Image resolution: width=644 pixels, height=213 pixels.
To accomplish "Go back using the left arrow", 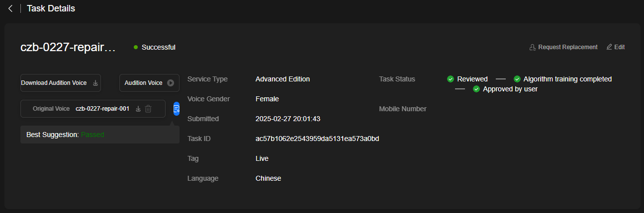I will tap(10, 8).
